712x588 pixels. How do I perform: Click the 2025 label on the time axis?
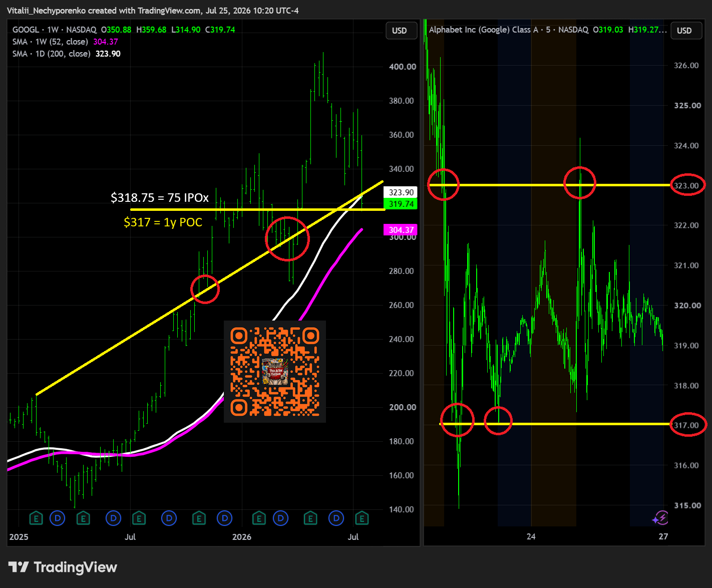[x=19, y=537]
